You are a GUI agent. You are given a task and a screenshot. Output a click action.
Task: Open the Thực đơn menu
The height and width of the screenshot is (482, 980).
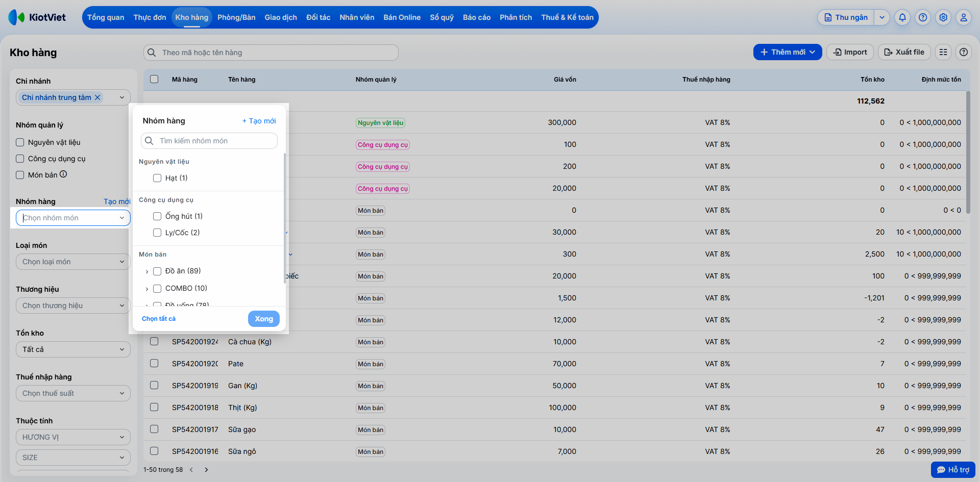coord(150,17)
